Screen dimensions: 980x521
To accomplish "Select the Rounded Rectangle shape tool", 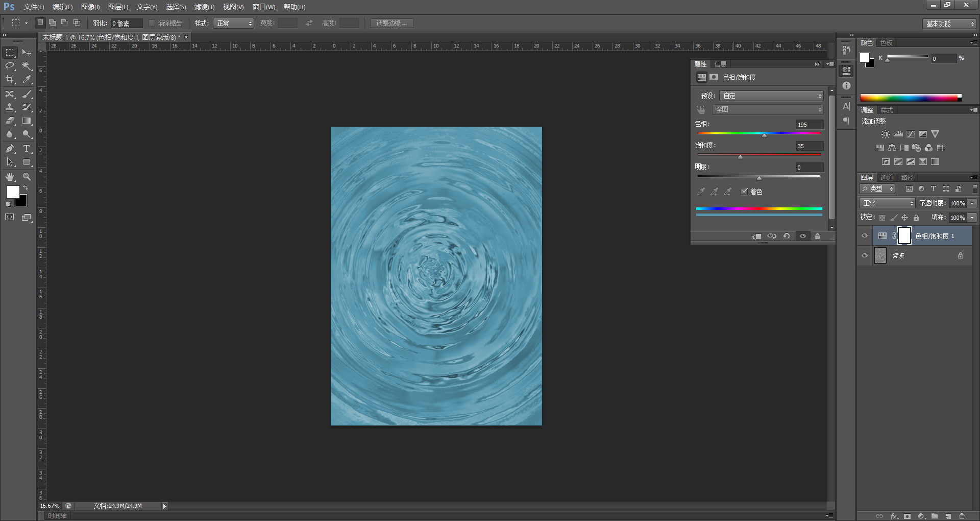I will (x=27, y=162).
